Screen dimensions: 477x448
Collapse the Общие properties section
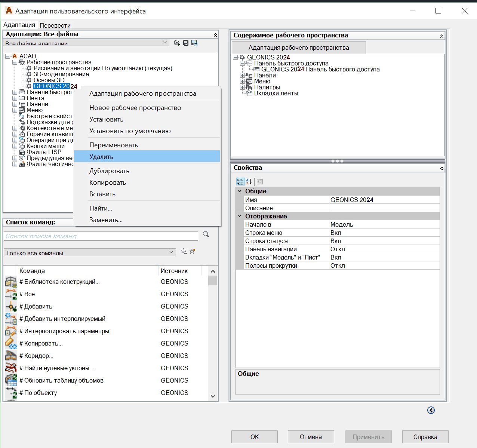point(240,191)
